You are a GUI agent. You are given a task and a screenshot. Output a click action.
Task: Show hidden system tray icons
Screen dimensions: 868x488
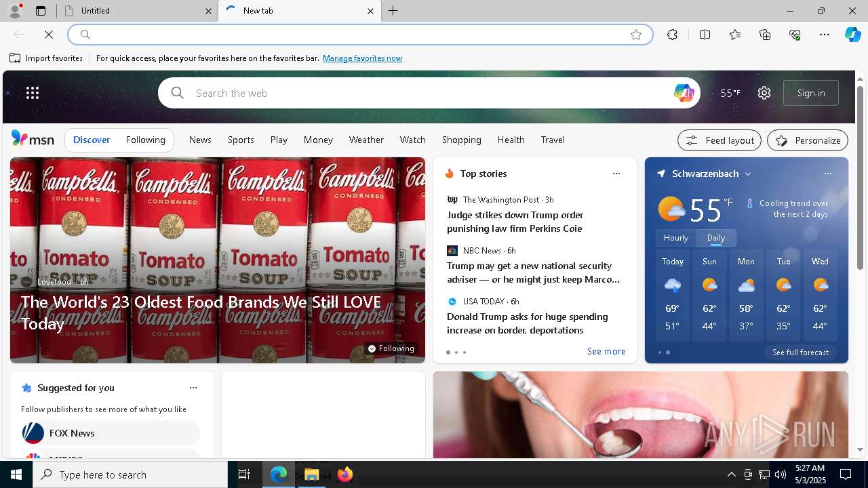click(x=731, y=474)
